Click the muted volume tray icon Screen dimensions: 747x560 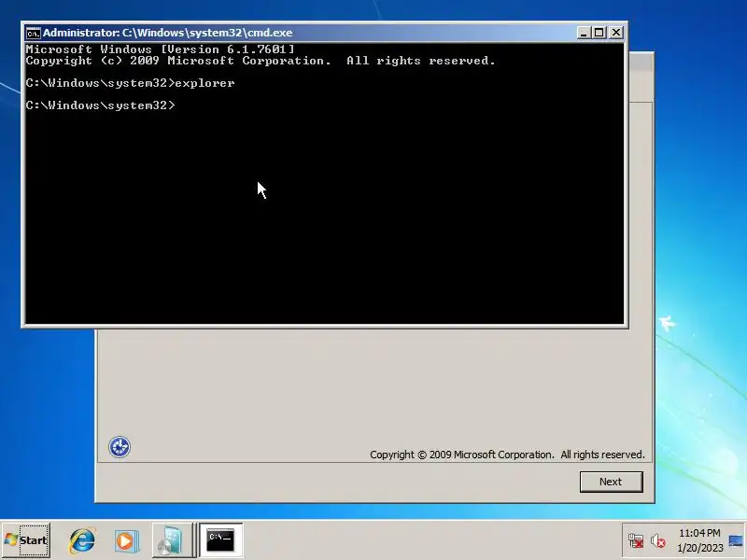pyautogui.click(x=658, y=540)
